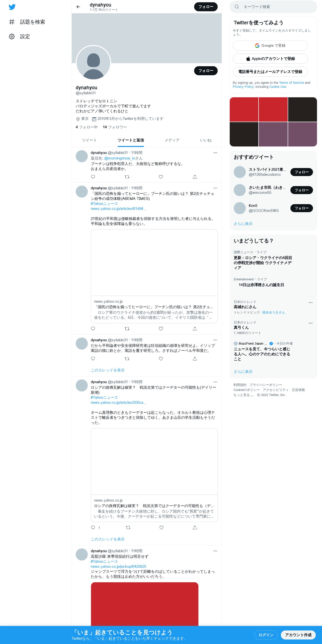The height and width of the screenshot is (644, 322).
Task: Reply to the デイリー新潮 coup tweet
Action: [x=93, y=528]
